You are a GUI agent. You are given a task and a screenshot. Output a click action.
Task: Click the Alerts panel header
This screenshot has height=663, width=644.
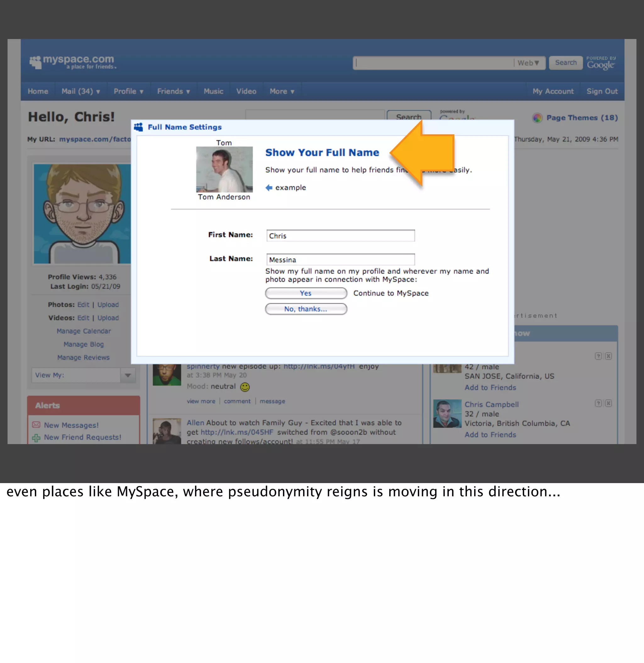pyautogui.click(x=84, y=406)
